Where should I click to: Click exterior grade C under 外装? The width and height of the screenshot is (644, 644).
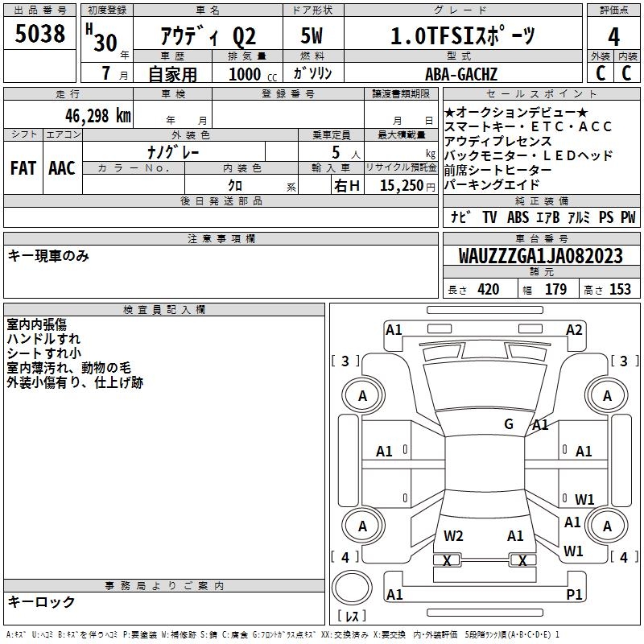(x=601, y=72)
